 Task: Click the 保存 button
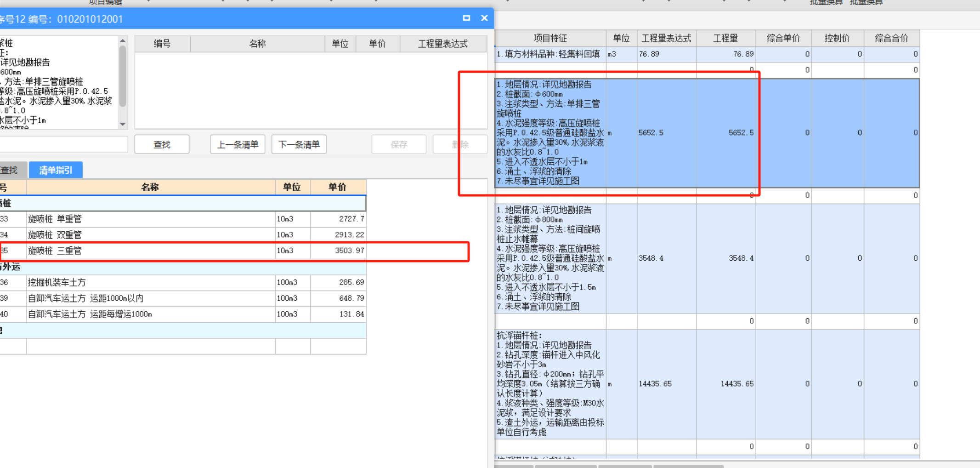[399, 144]
